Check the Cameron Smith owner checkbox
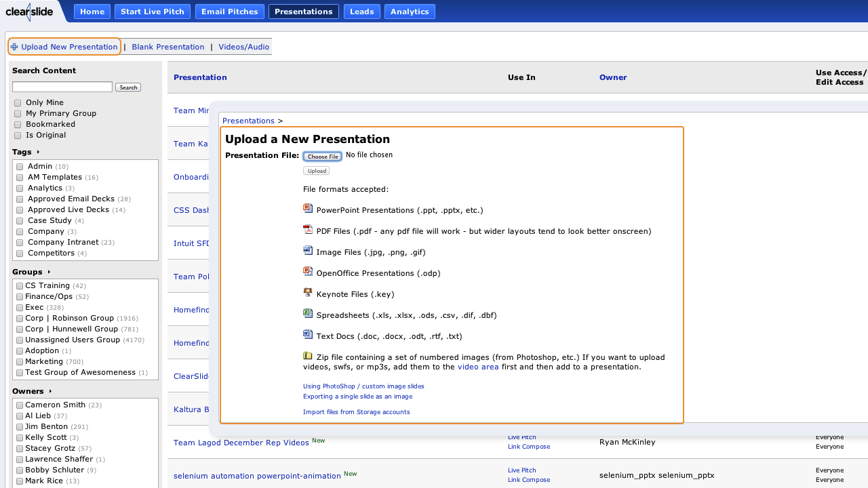 (x=20, y=405)
